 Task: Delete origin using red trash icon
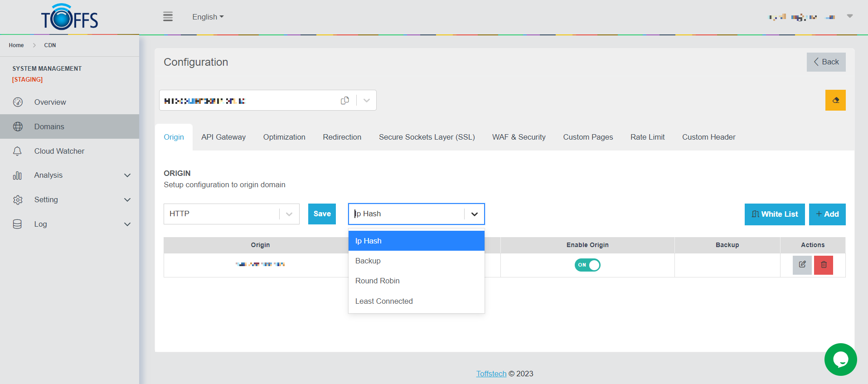click(823, 265)
